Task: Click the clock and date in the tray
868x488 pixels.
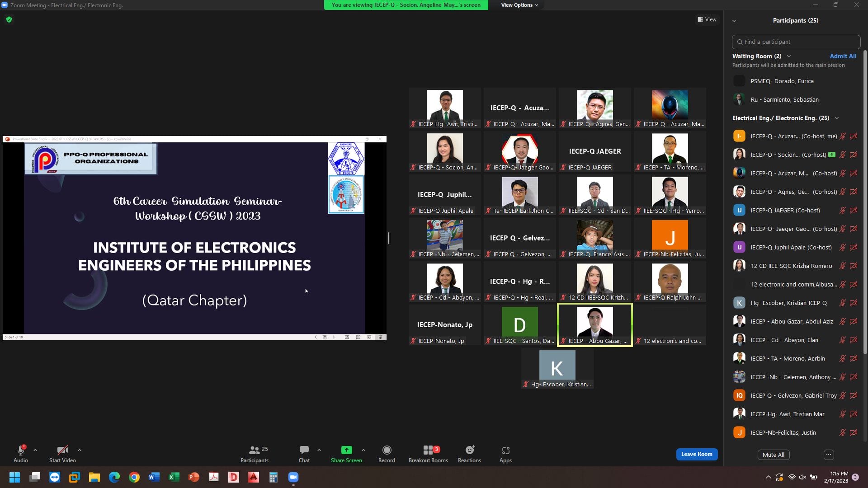Action: coord(836,477)
